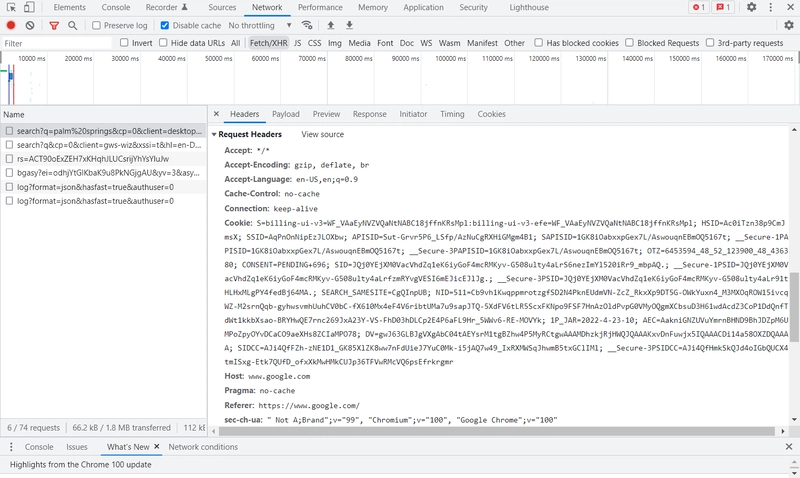Activate the inspect element picker icon
The image size is (800, 478).
11,7
